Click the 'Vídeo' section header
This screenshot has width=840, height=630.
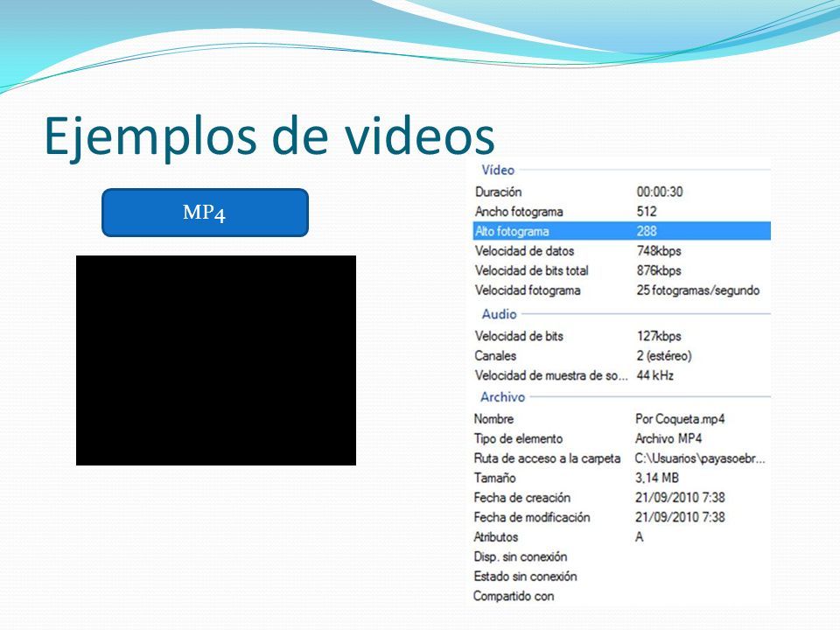pyautogui.click(x=498, y=170)
